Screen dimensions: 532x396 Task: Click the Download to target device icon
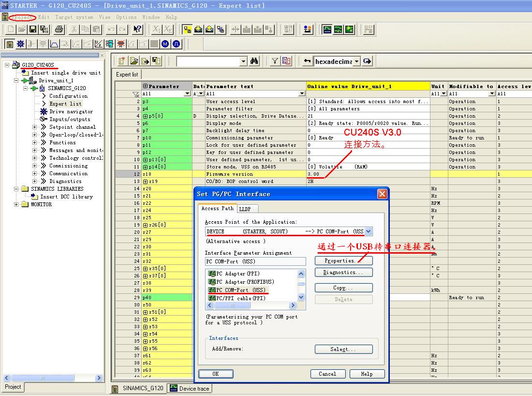coord(198,30)
